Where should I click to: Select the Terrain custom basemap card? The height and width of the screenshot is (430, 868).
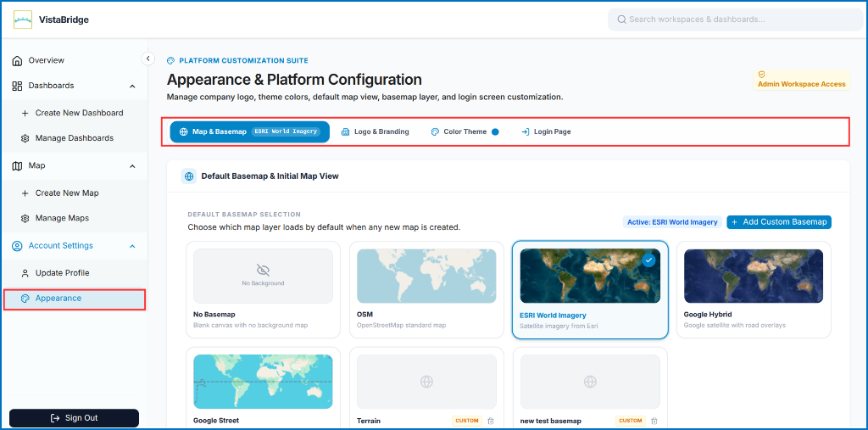tap(426, 388)
